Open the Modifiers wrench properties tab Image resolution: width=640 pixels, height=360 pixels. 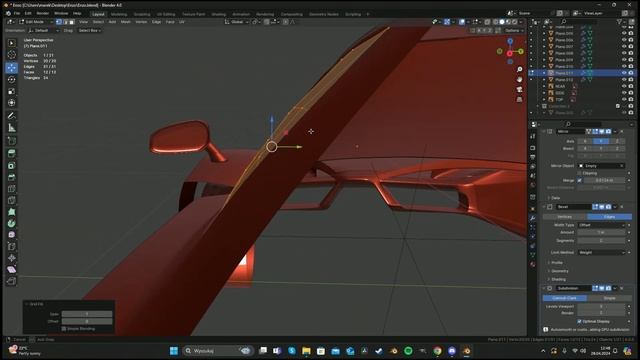point(533,218)
